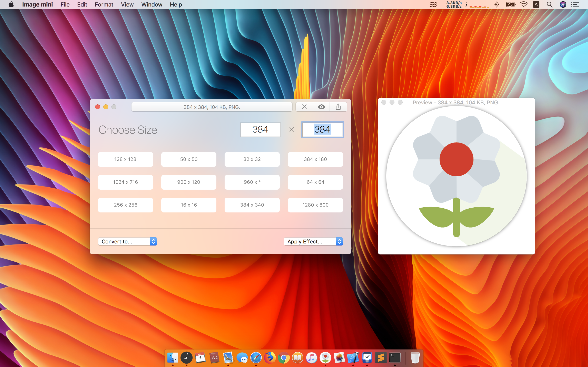The image size is (588, 367).
Task: Open Xcode icon in the Dock
Action: [x=353, y=358]
